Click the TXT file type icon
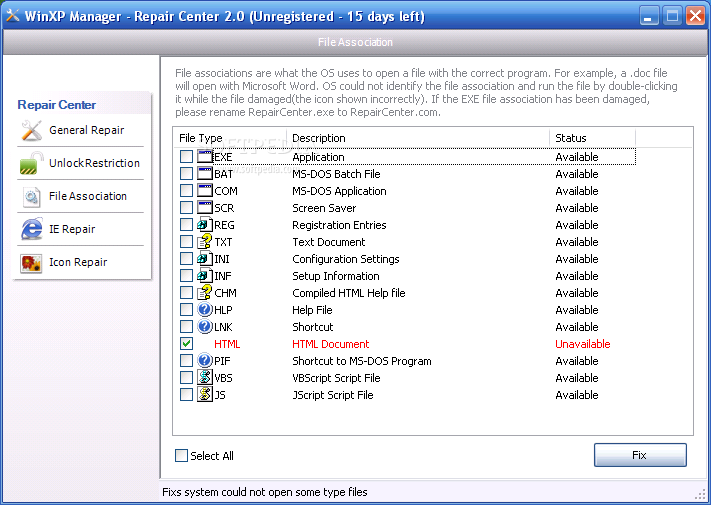Viewport: 711px width, 505px height. coord(205,242)
